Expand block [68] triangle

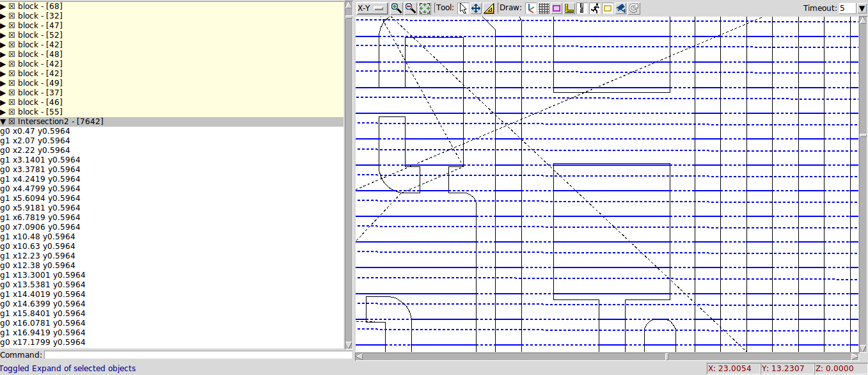(x=3, y=6)
